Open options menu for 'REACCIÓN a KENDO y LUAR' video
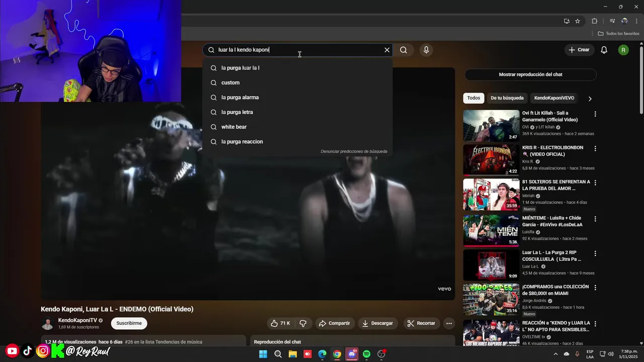The image size is (644, 362). (x=595, y=324)
